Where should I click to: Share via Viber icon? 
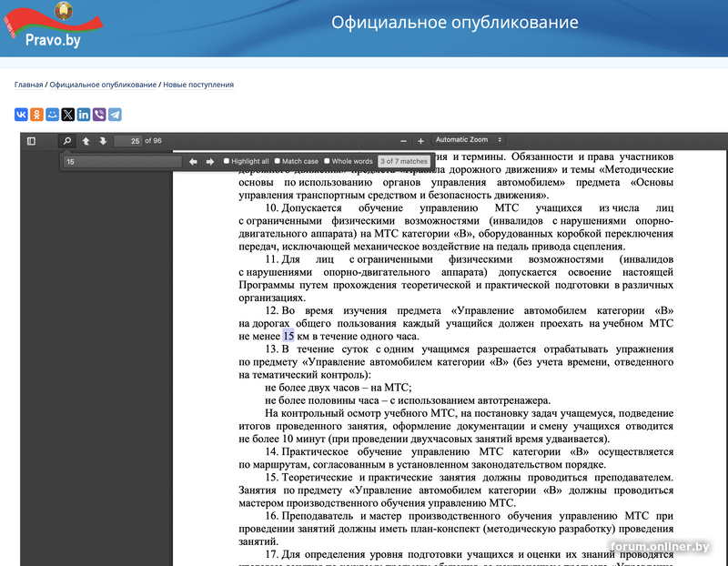tap(99, 115)
